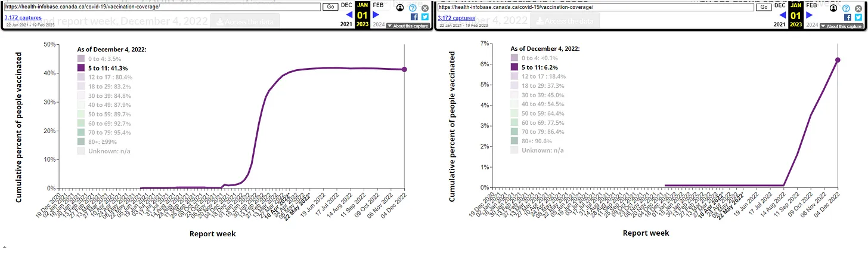
Task: Select the endpoint dot of the 41.3% line
Action: [404, 70]
